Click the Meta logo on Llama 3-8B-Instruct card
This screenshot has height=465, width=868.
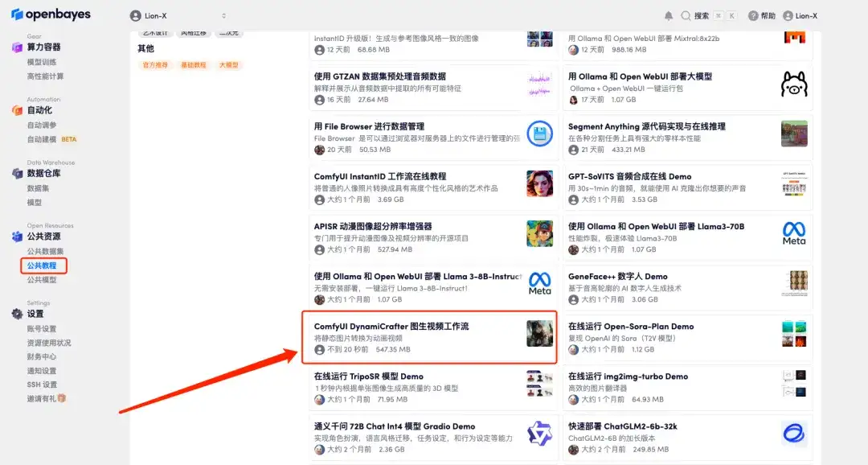(x=540, y=283)
